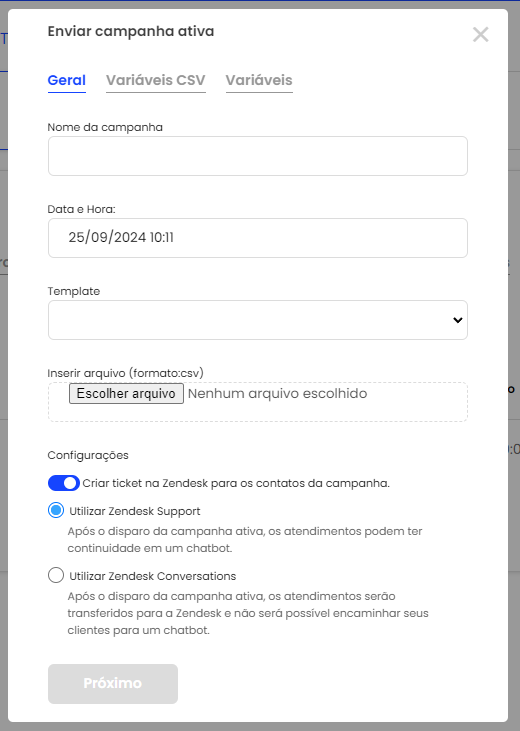Screen dimensions: 520x731
Task: Focus the Nome da campanha field
Action: click(258, 156)
